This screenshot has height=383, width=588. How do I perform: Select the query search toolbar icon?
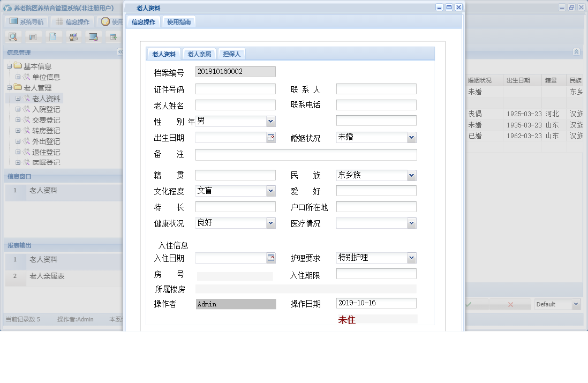pos(13,36)
